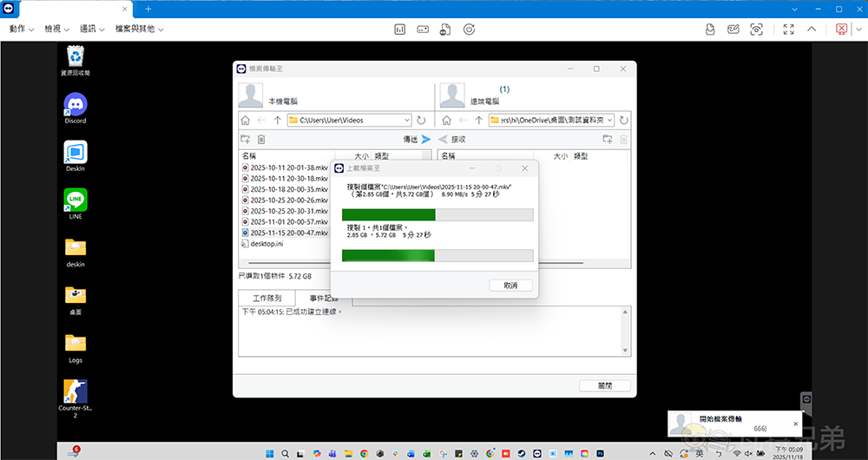Refresh the remote computer file list

coord(625,121)
